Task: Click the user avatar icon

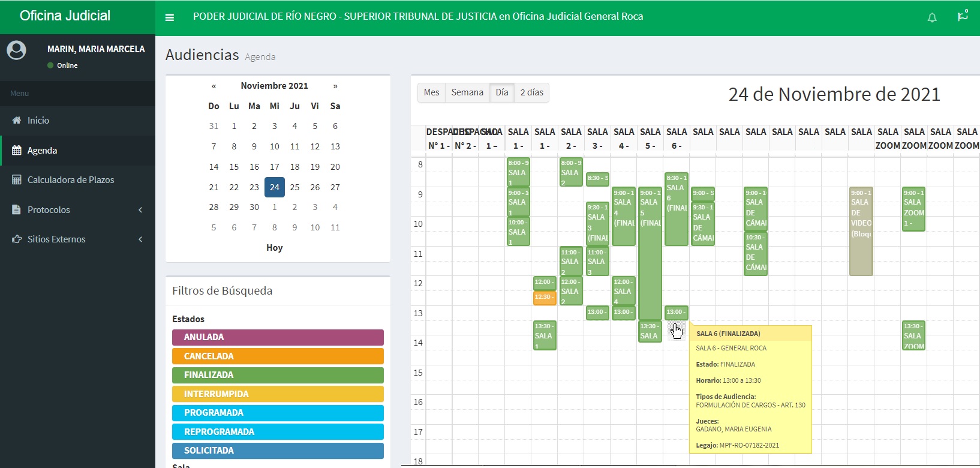Action: click(16, 50)
